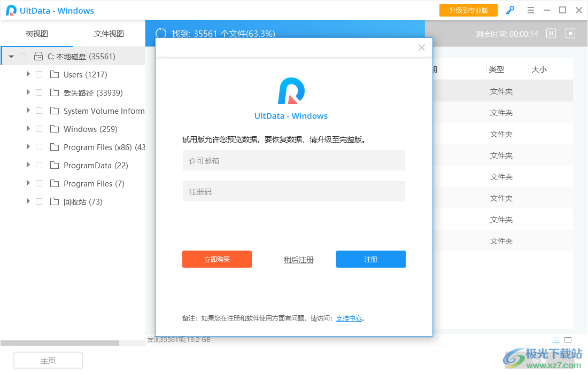Image resolution: width=588 pixels, height=374 pixels.
Task: Select the C: 本地磁盘 drive checkbox
Action: (x=22, y=56)
